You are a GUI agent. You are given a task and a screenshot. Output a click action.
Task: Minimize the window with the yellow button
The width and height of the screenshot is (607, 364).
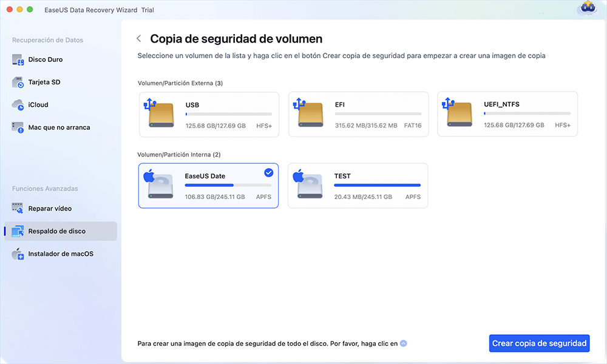point(20,10)
